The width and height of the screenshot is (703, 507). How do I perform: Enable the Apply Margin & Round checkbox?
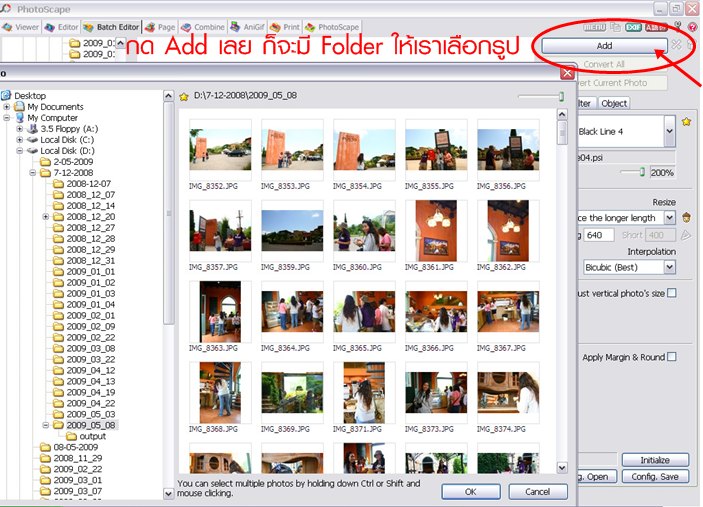point(672,357)
